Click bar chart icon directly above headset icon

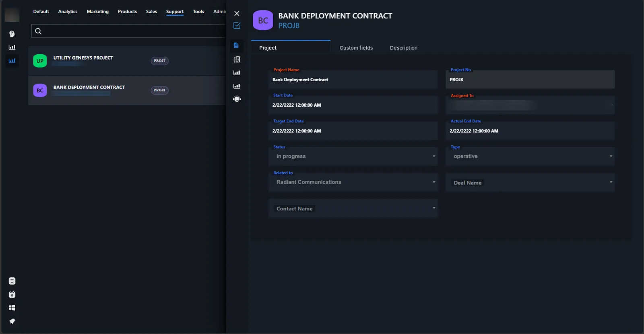(x=237, y=86)
